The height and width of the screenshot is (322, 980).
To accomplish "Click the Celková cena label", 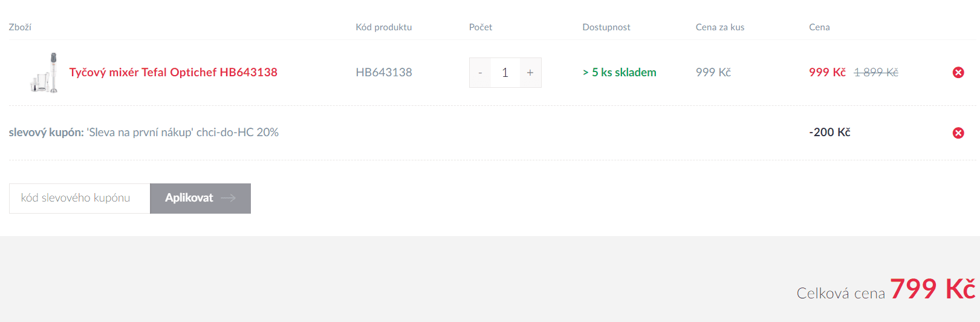I will (841, 294).
